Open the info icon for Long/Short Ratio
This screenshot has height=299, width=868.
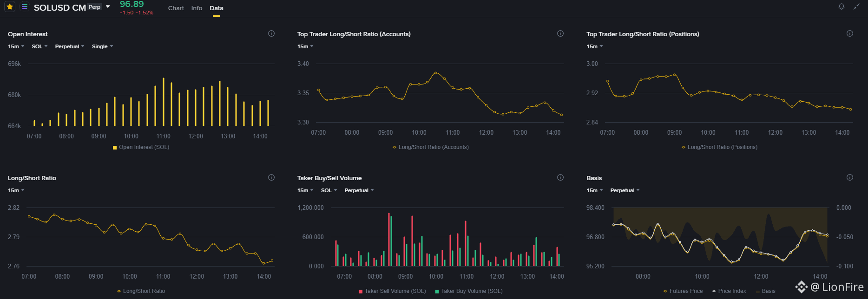pyautogui.click(x=271, y=177)
